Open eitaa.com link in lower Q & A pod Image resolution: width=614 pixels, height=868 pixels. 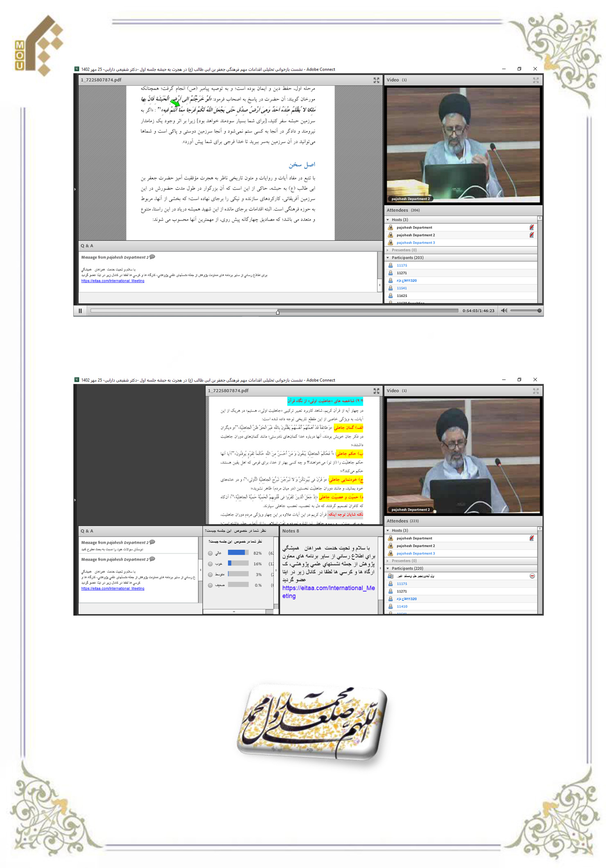(x=113, y=588)
